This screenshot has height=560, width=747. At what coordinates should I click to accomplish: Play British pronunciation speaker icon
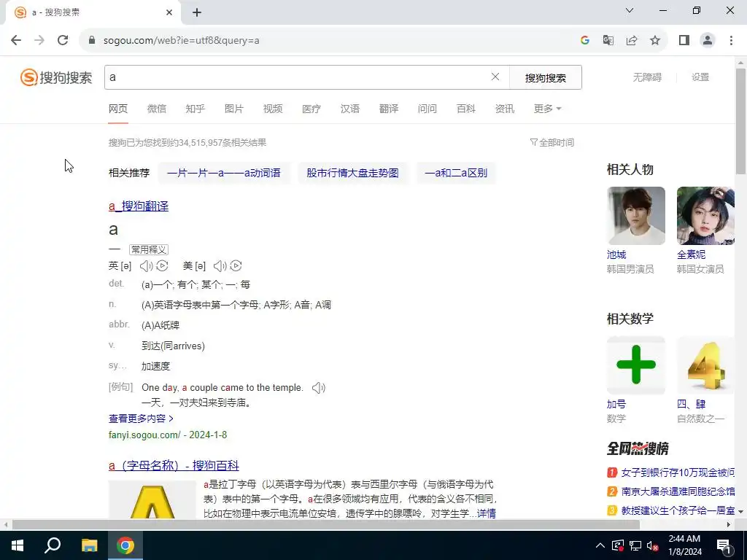click(146, 265)
